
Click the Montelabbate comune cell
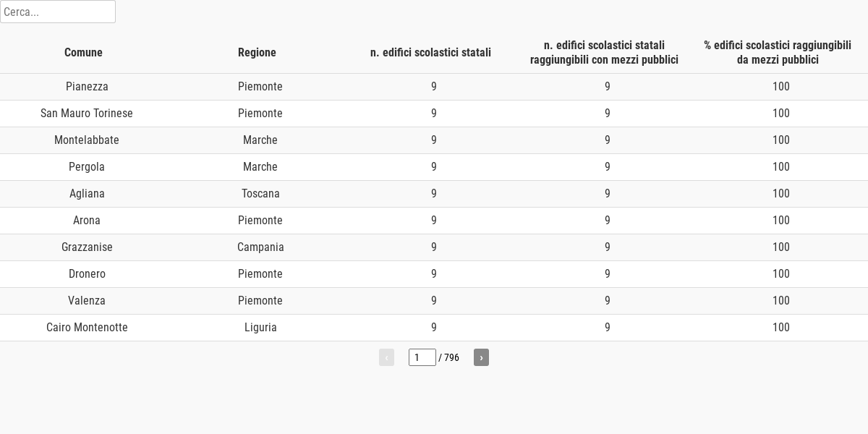pyautogui.click(x=87, y=140)
